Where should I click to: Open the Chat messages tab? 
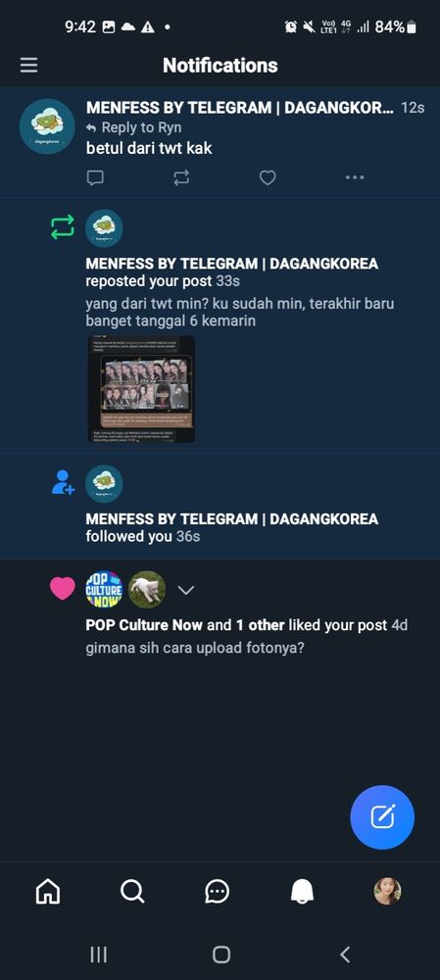pyautogui.click(x=218, y=891)
